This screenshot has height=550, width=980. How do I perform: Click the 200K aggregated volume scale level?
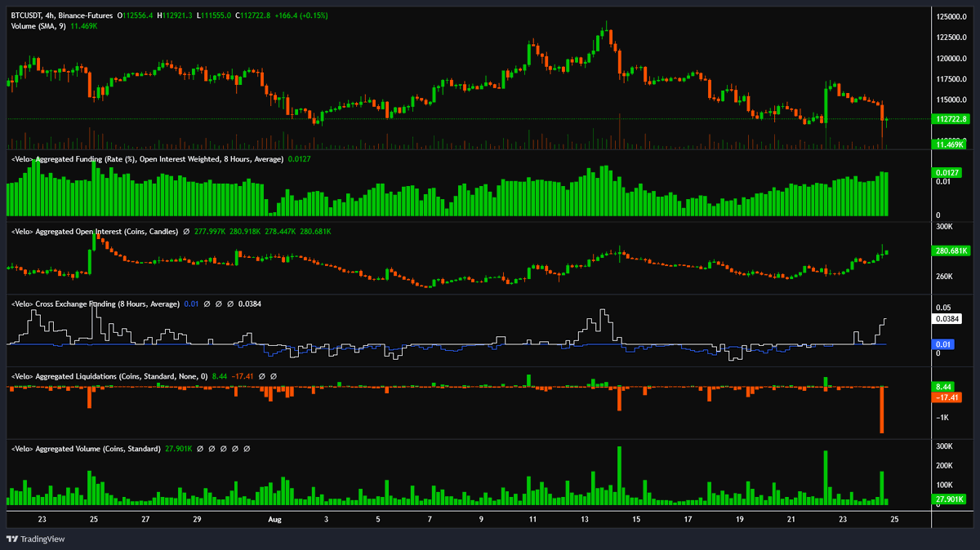943,466
